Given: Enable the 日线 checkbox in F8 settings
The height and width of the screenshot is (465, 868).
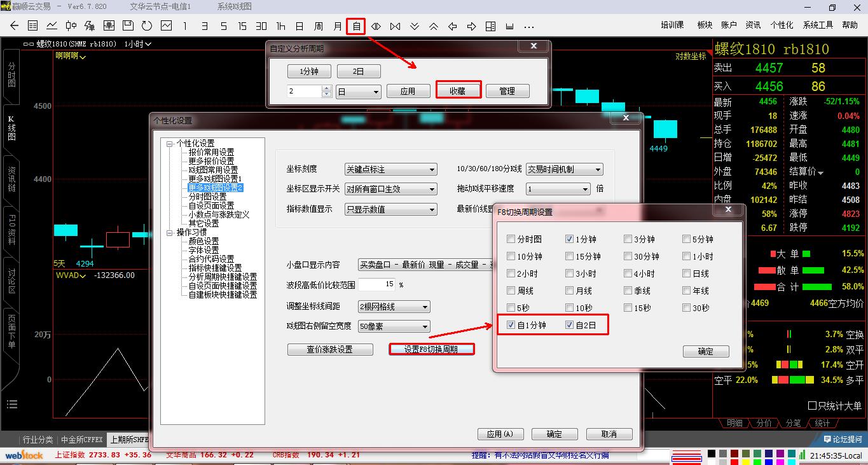Looking at the screenshot, I should coord(687,274).
